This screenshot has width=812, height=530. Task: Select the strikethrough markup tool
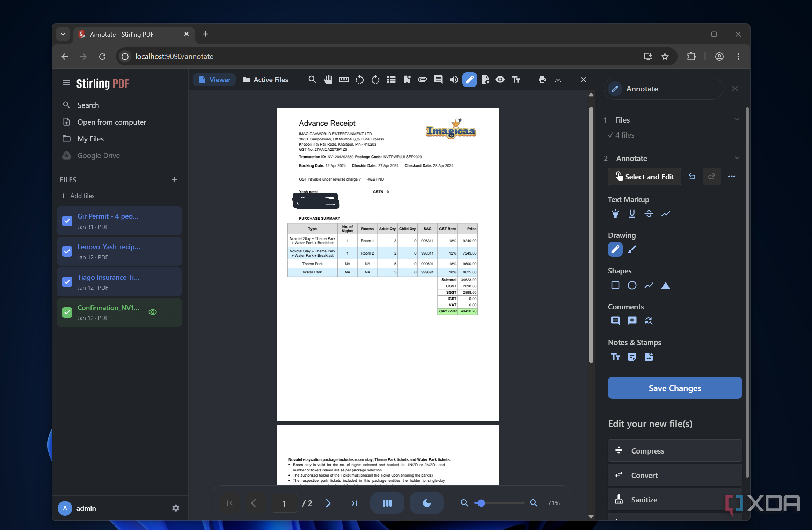pyautogui.click(x=649, y=214)
